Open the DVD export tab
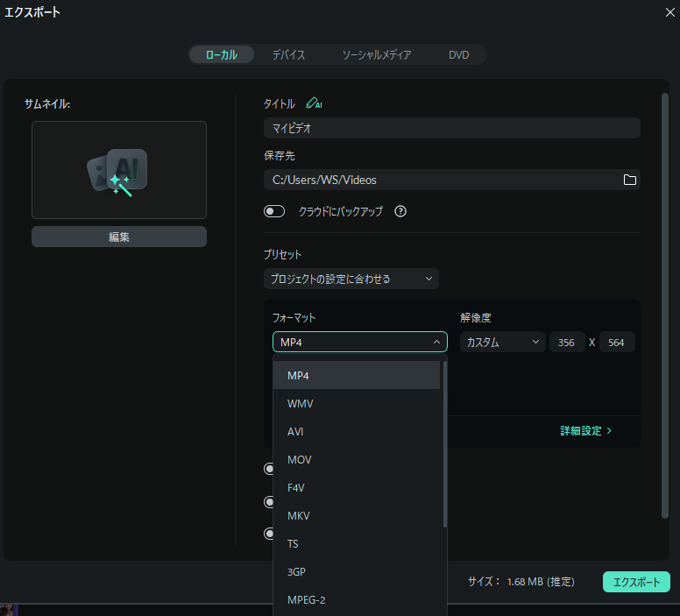680x616 pixels. [x=459, y=54]
